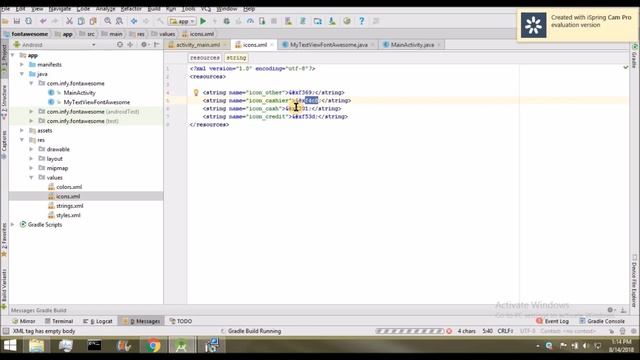
Task: Open the Gradle Console
Action: (602, 321)
